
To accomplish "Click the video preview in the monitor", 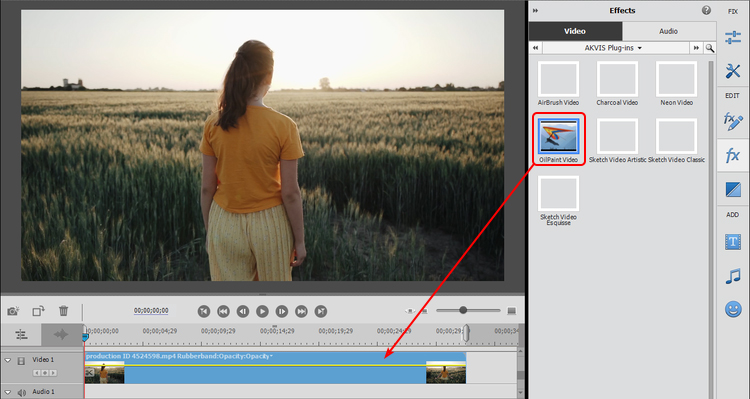I will point(262,145).
